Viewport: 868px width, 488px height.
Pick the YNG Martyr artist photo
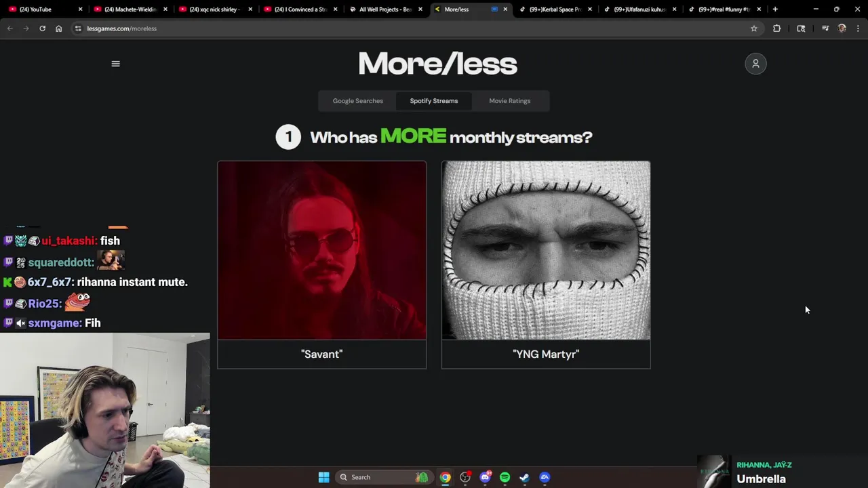[546, 250]
